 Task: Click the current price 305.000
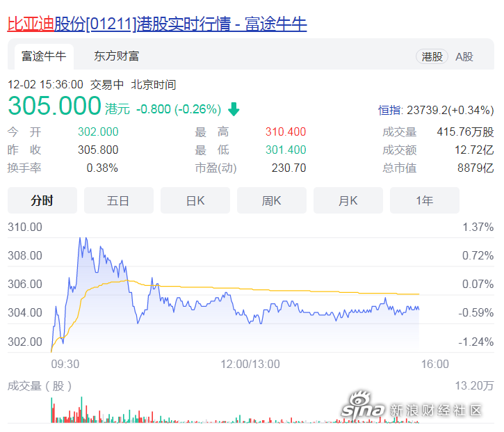[55, 106]
